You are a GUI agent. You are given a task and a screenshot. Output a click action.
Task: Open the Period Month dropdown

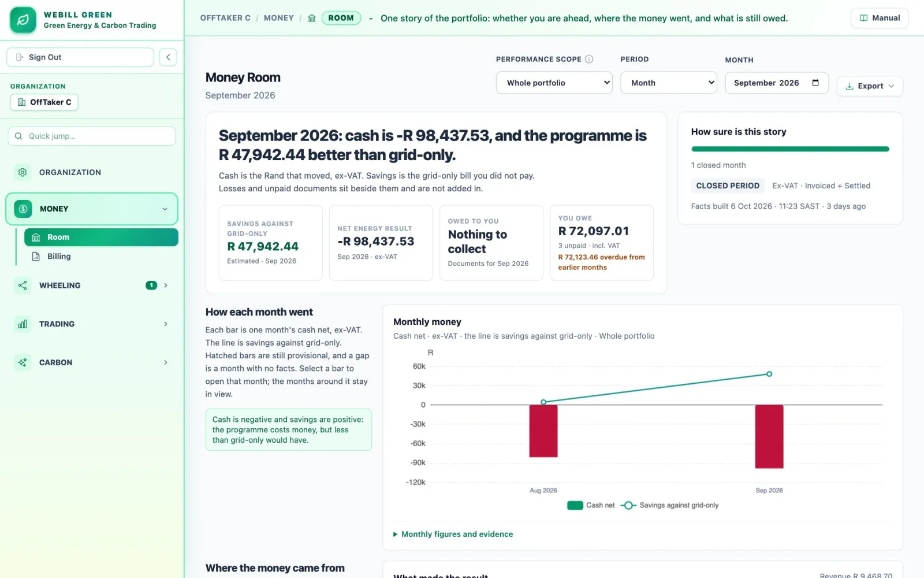point(668,83)
